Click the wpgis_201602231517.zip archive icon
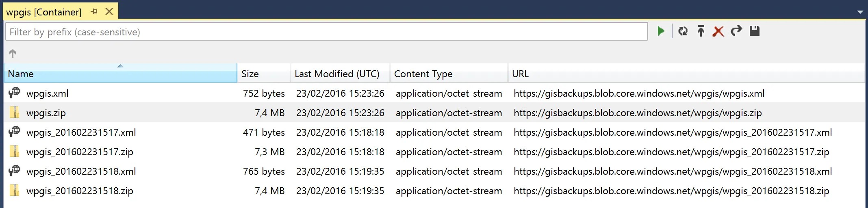The height and width of the screenshot is (208, 868). click(x=14, y=152)
